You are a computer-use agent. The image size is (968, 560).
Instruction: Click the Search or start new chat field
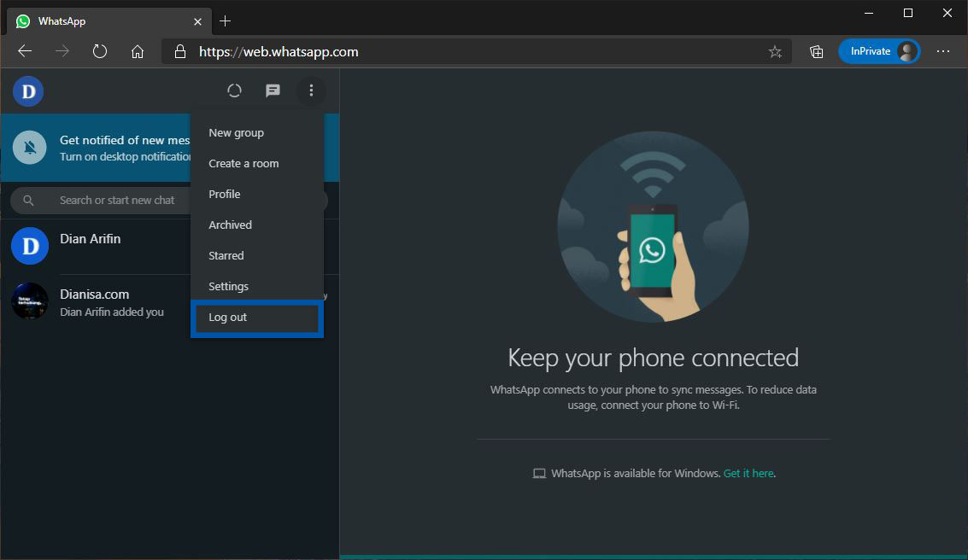click(117, 201)
